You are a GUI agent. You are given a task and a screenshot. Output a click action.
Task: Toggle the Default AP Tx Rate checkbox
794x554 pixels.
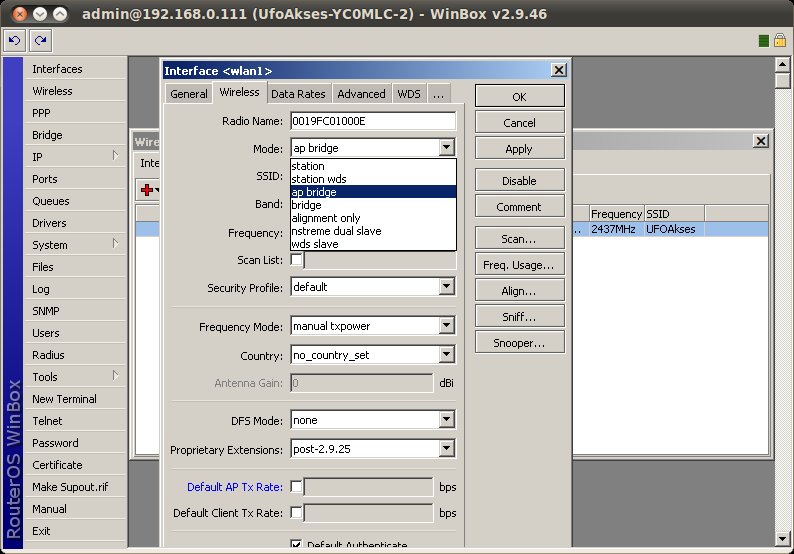click(x=297, y=487)
